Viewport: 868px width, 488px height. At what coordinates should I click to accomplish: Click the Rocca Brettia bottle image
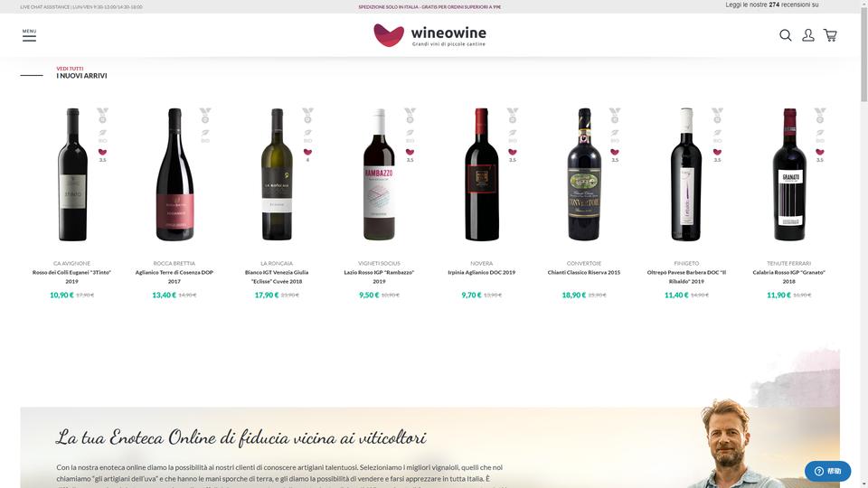[175, 174]
